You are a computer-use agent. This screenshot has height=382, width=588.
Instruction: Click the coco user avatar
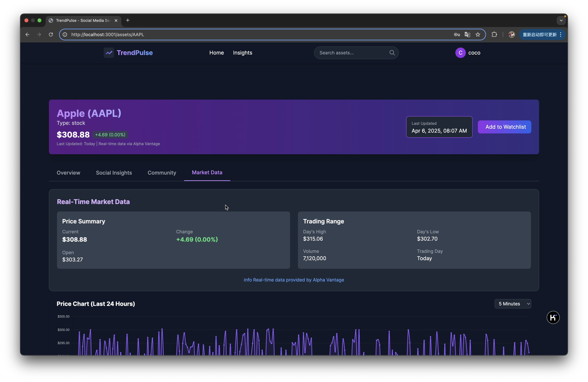click(x=460, y=53)
